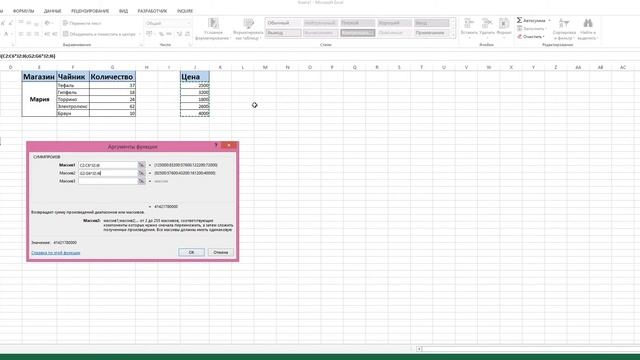Click the Find & Select binoculars icon
The image size is (640, 360).
(588, 23)
